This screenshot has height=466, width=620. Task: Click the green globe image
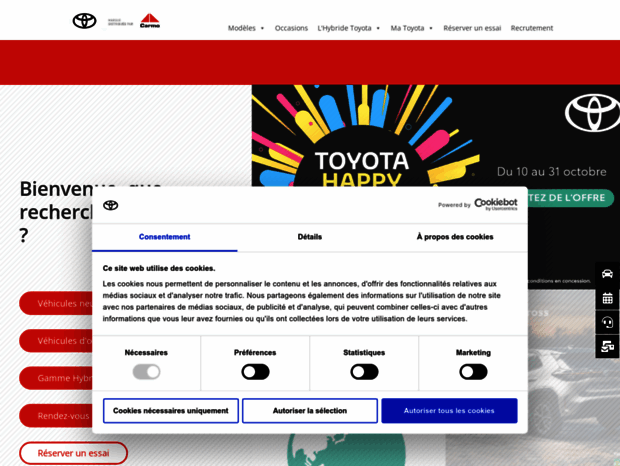point(346,450)
